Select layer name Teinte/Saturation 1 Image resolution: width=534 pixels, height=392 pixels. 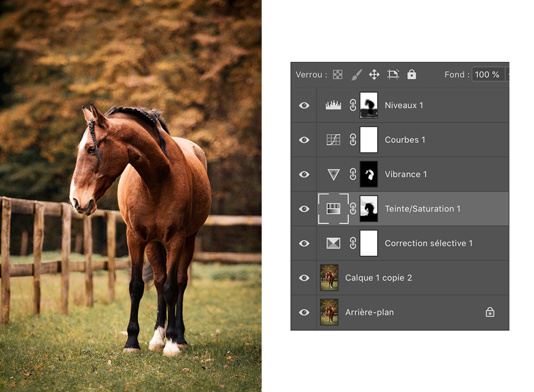coord(422,209)
